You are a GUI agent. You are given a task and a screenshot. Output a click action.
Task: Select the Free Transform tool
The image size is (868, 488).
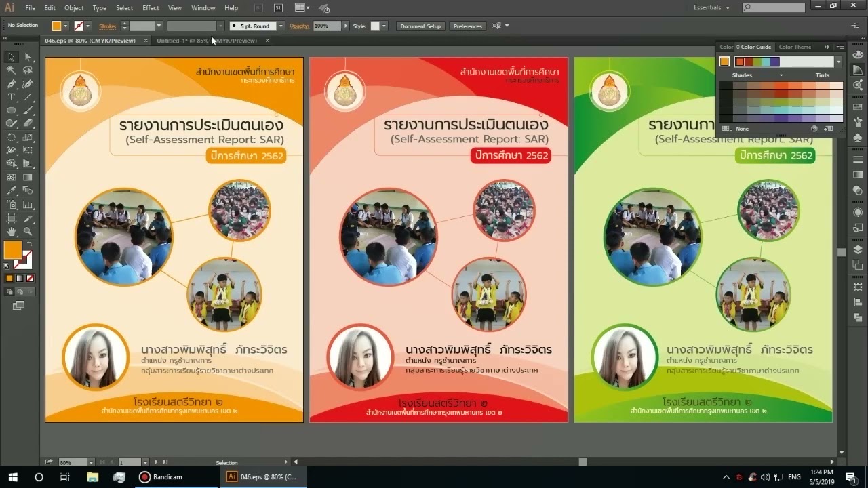click(28, 150)
